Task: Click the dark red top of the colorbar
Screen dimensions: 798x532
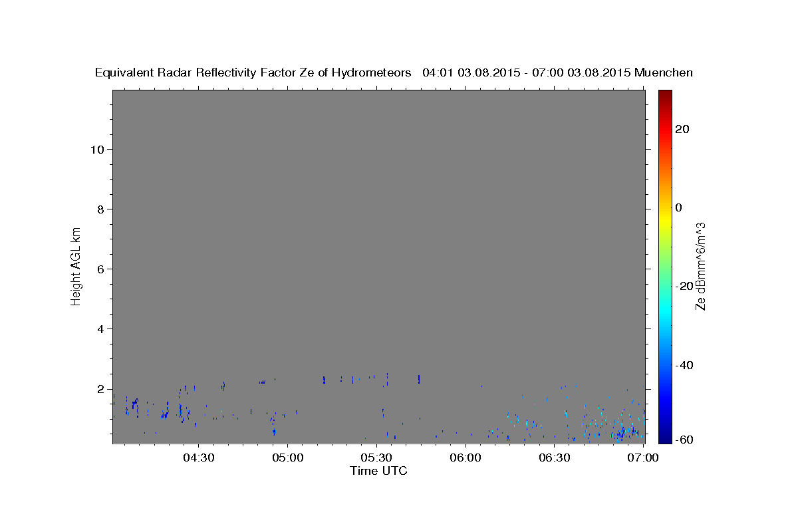Action: (665, 95)
